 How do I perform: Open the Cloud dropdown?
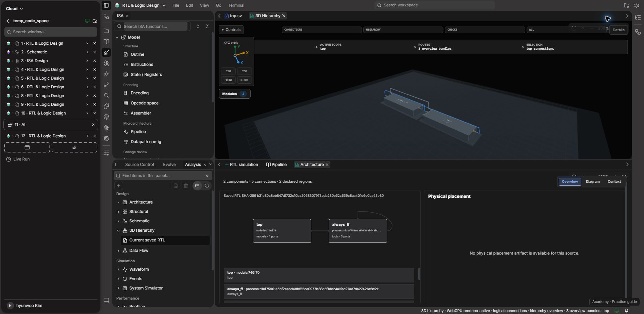pyautogui.click(x=14, y=9)
